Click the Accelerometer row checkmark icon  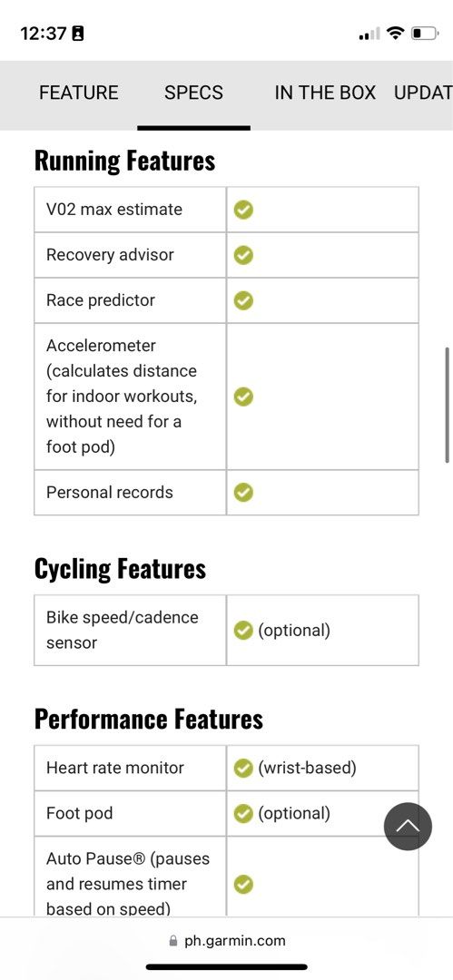click(x=243, y=397)
